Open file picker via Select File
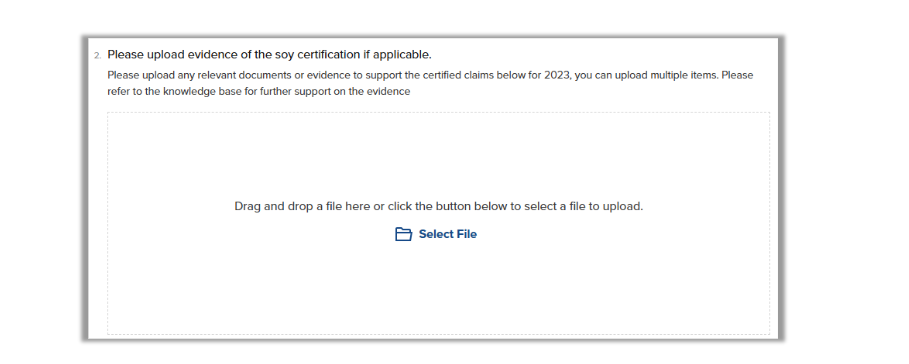 [436, 234]
